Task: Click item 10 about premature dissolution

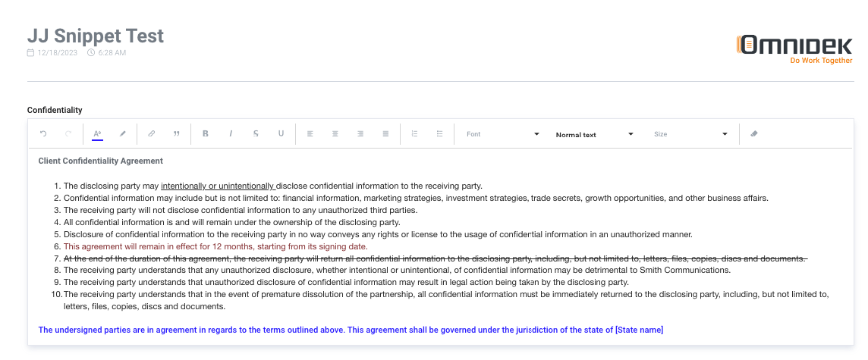Action: point(446,300)
